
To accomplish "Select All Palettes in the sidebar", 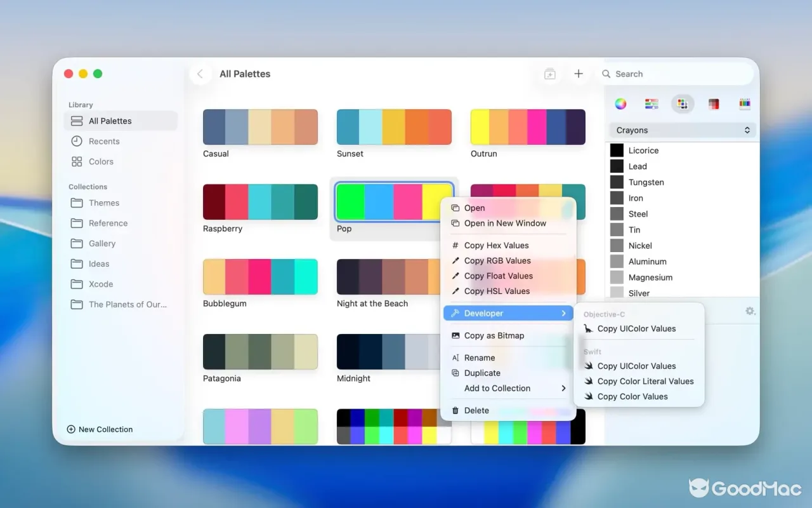I will (x=121, y=121).
